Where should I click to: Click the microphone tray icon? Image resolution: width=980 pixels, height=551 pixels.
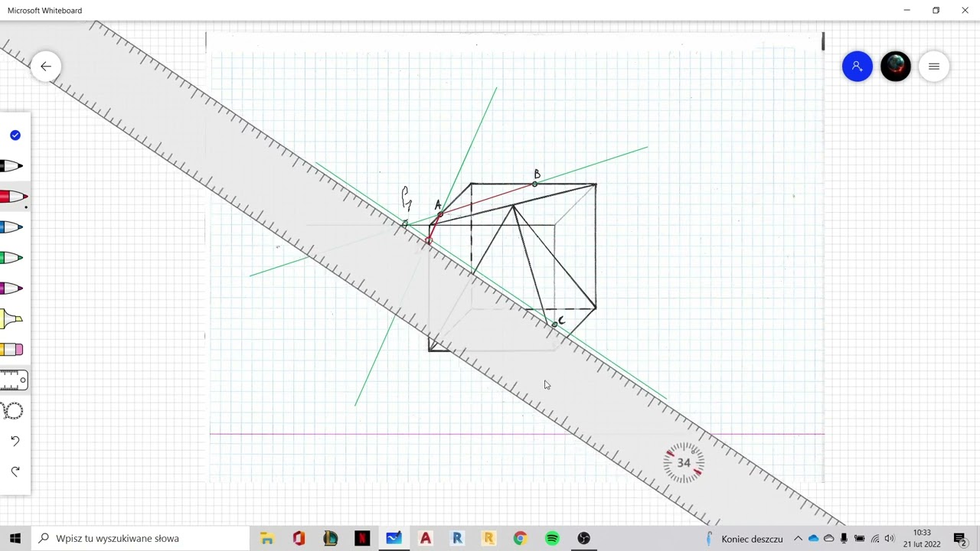point(844,539)
